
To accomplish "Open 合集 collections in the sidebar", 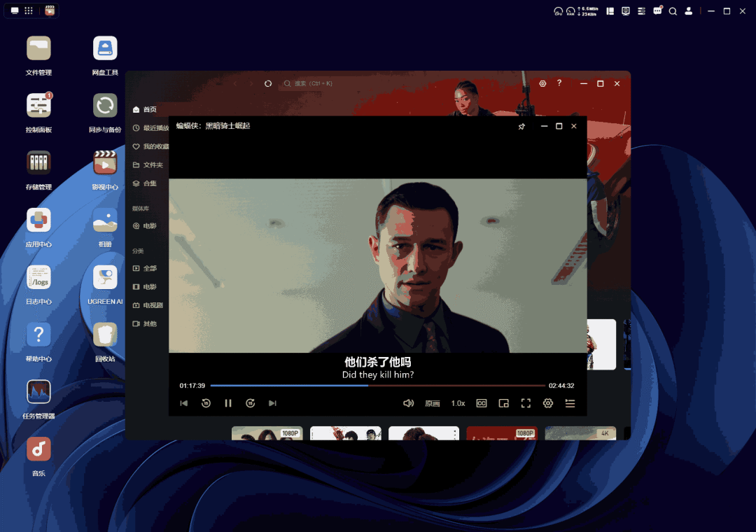I will pos(145,183).
